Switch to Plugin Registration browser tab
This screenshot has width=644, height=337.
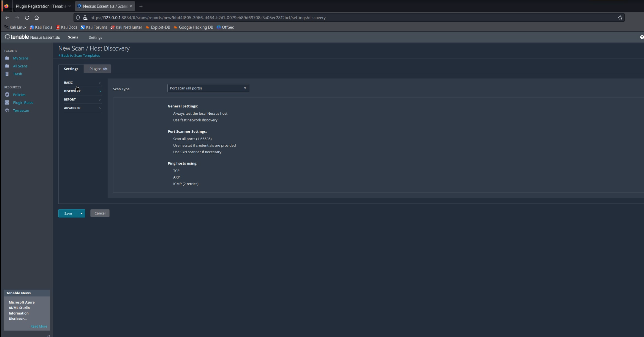[x=41, y=6]
